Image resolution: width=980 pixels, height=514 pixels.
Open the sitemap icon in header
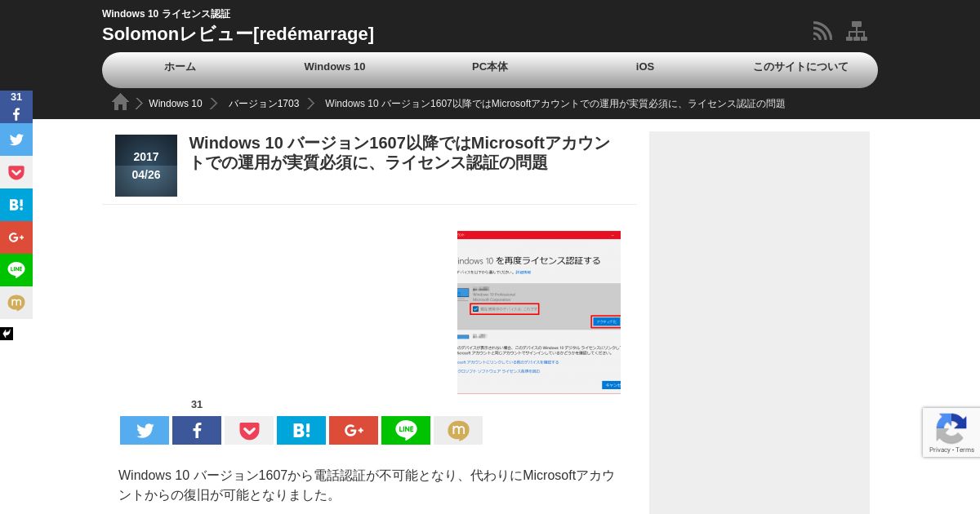[857, 31]
